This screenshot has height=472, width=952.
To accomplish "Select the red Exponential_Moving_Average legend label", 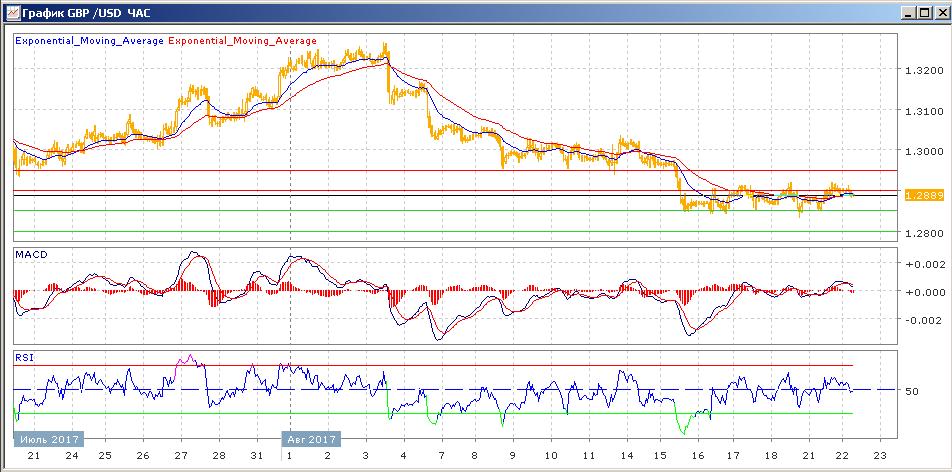I will coord(243,41).
